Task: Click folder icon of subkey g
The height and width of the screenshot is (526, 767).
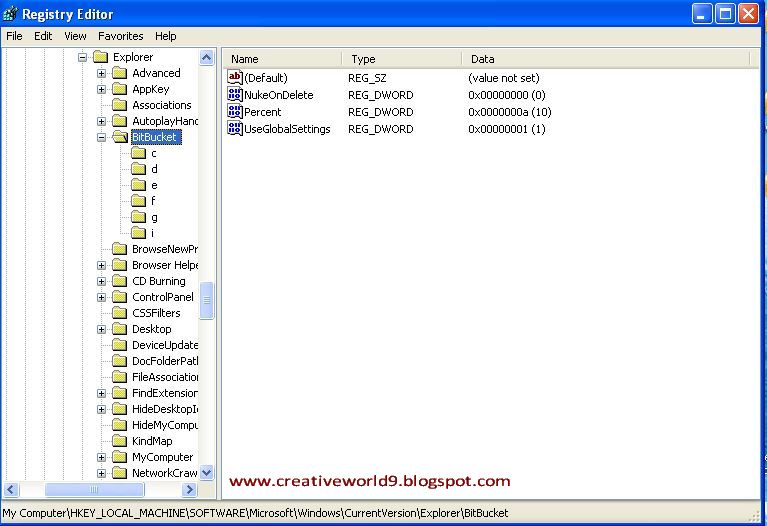Action: [x=138, y=217]
